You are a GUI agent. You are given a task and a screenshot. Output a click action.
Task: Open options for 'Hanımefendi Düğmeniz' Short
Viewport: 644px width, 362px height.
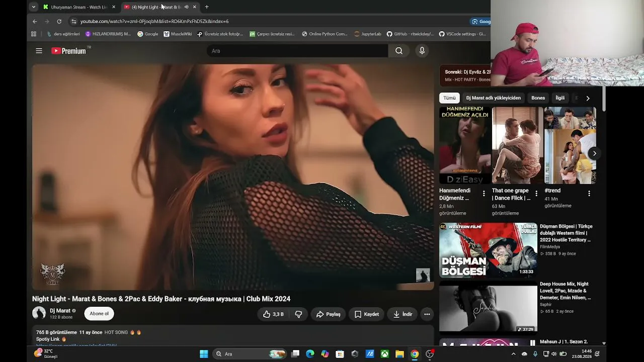pos(484,194)
